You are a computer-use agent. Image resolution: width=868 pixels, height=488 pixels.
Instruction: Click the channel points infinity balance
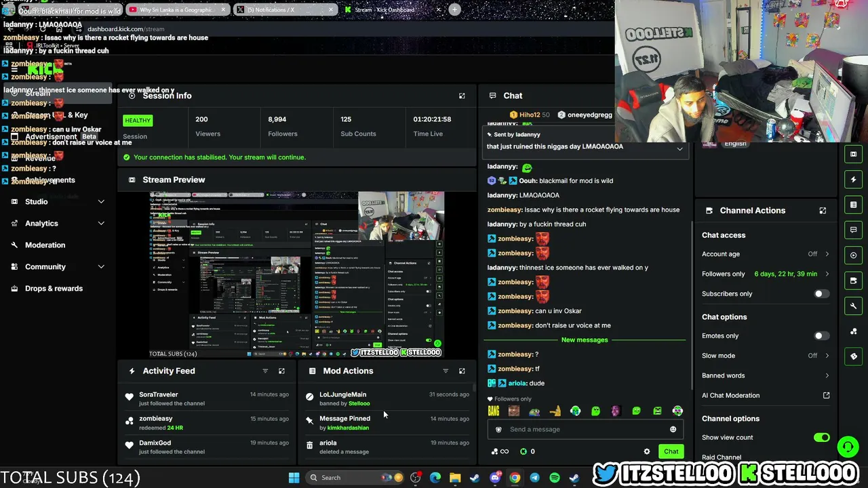(500, 451)
